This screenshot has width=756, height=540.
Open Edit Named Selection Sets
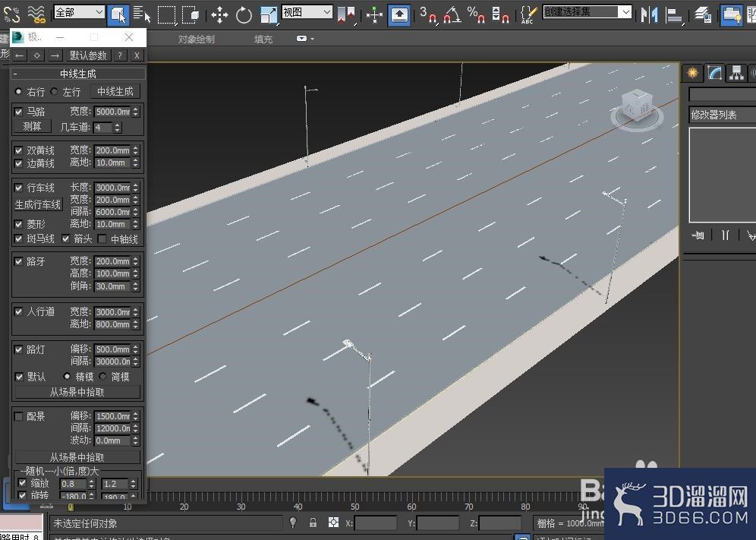click(529, 15)
